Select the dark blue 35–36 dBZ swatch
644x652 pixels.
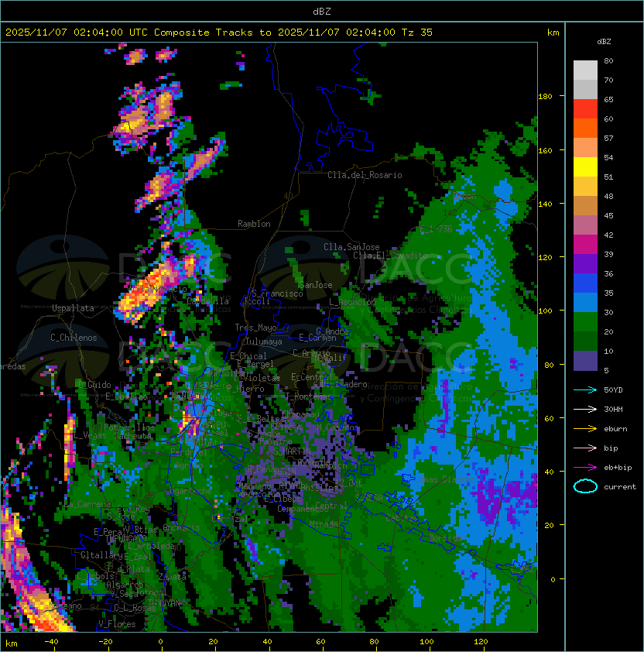[585, 283]
